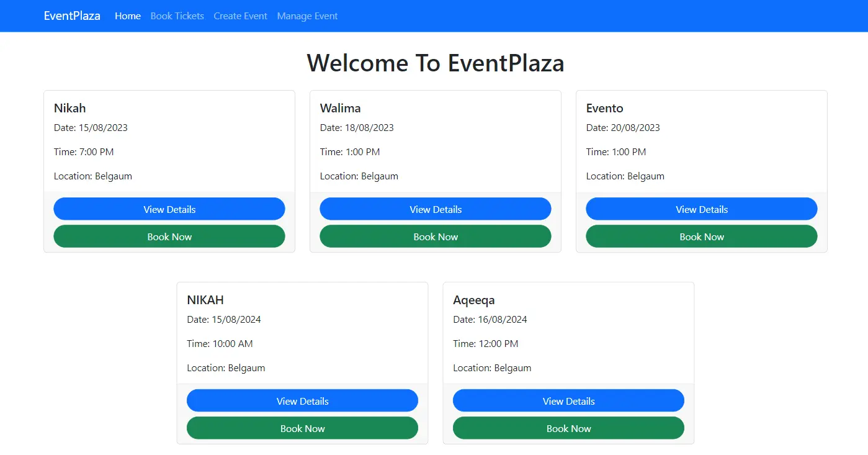
Task: Click the Date 16/08/2024 text
Action: (x=490, y=320)
